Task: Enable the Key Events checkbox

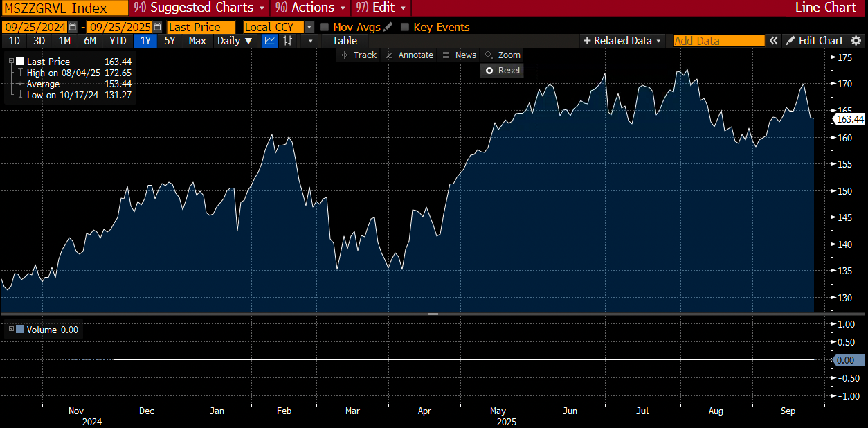Action: tap(405, 27)
